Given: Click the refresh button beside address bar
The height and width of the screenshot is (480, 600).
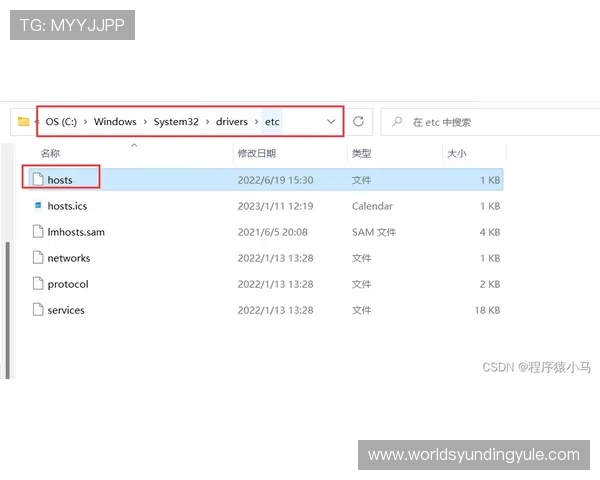Looking at the screenshot, I should 358,122.
